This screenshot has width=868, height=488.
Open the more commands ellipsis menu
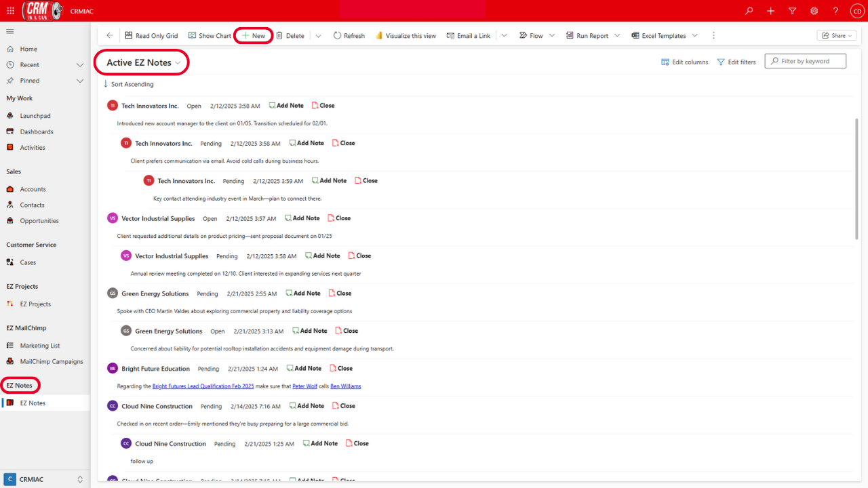click(713, 36)
